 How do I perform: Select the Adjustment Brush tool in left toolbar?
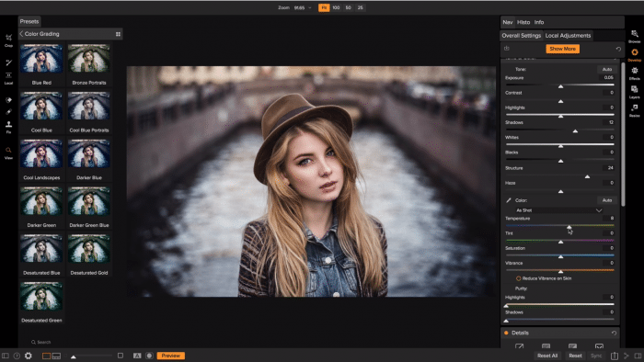[x=8, y=62]
